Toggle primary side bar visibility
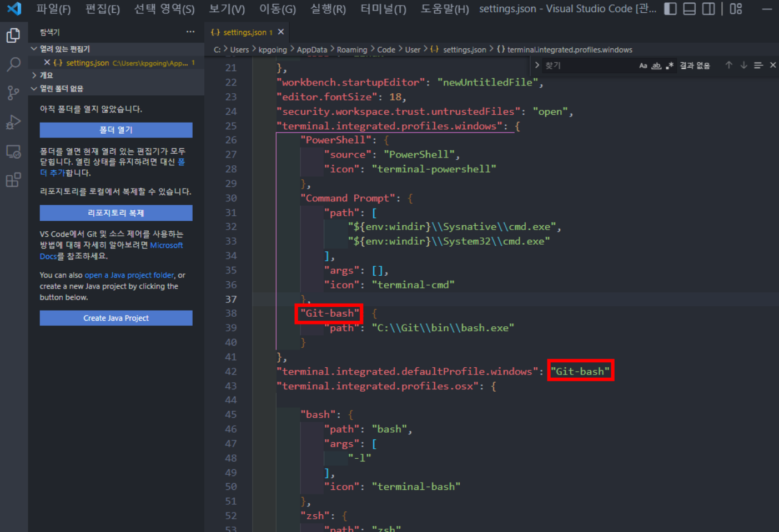The height and width of the screenshot is (532, 779). tap(670, 9)
